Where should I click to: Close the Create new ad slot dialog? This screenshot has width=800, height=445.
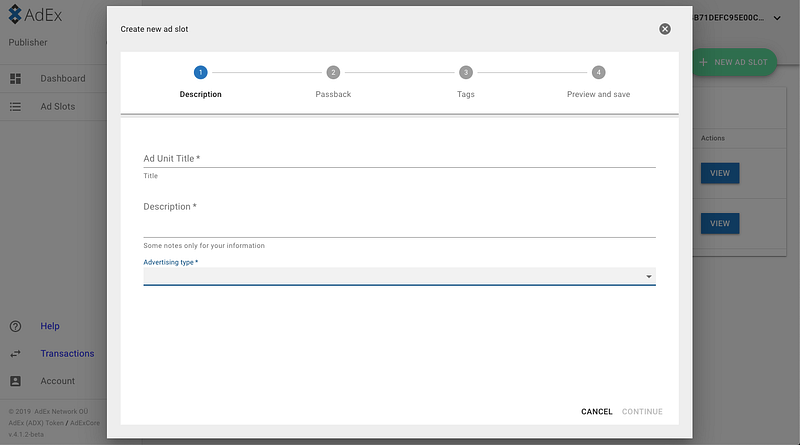[x=665, y=29]
